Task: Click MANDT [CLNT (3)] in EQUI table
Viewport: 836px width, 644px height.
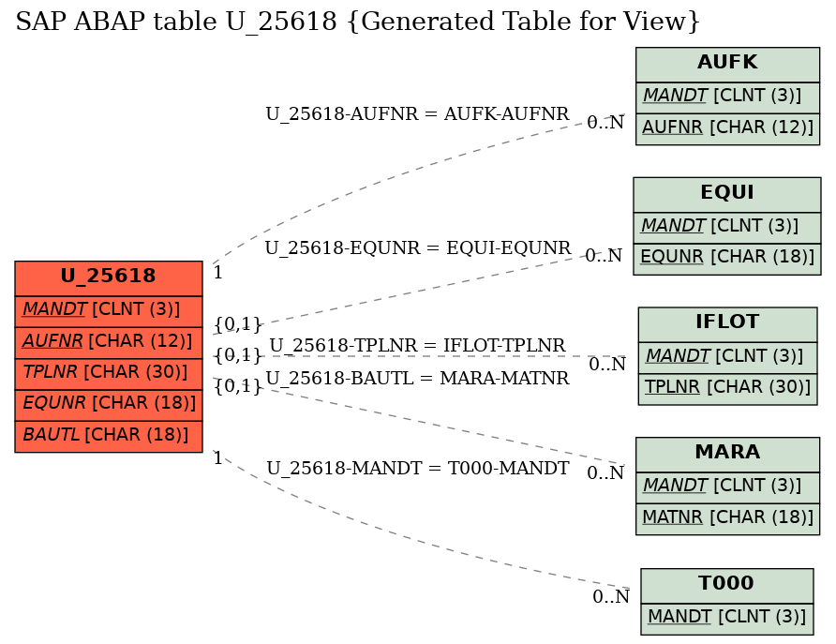Action: pos(726,228)
